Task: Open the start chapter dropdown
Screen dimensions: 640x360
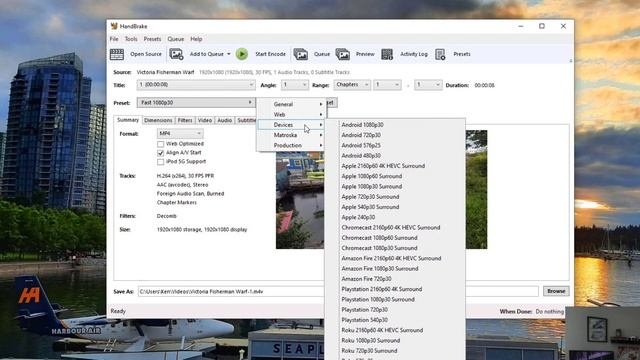Action: (x=387, y=85)
